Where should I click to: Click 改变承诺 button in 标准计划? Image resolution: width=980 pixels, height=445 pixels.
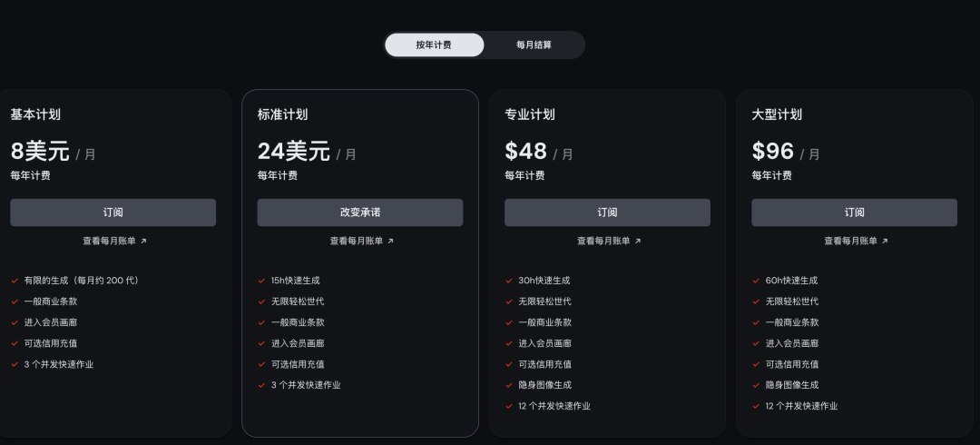coord(360,213)
